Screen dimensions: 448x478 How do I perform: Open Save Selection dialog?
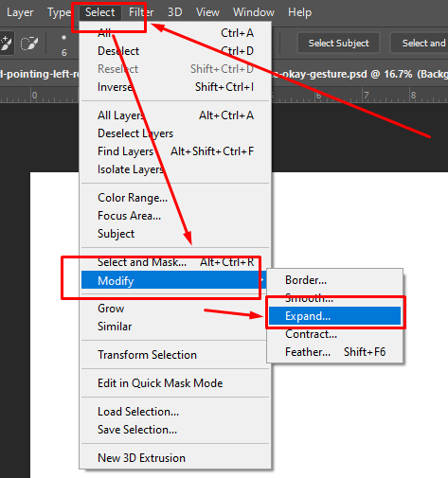[x=175, y=430]
